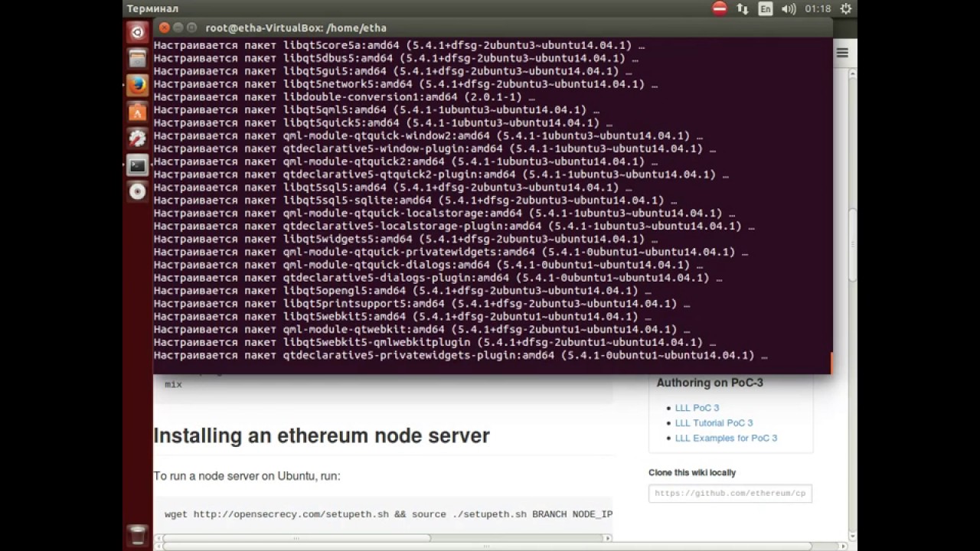Click the browser page vertical scrollbar
Viewport: 980px width, 551px height.
pos(853,245)
